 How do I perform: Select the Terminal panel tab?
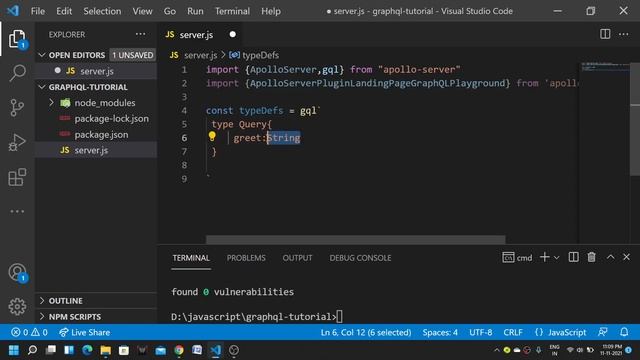click(x=191, y=258)
